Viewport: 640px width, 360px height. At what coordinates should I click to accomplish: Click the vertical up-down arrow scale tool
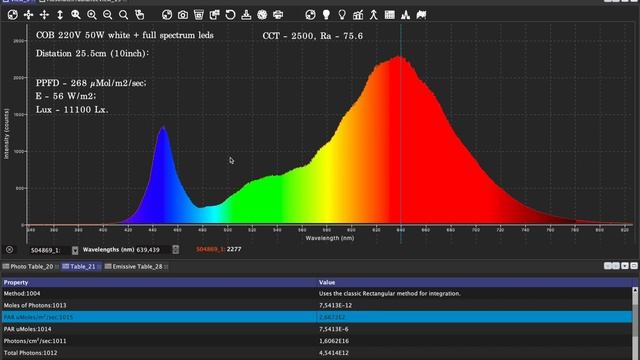coord(60,15)
